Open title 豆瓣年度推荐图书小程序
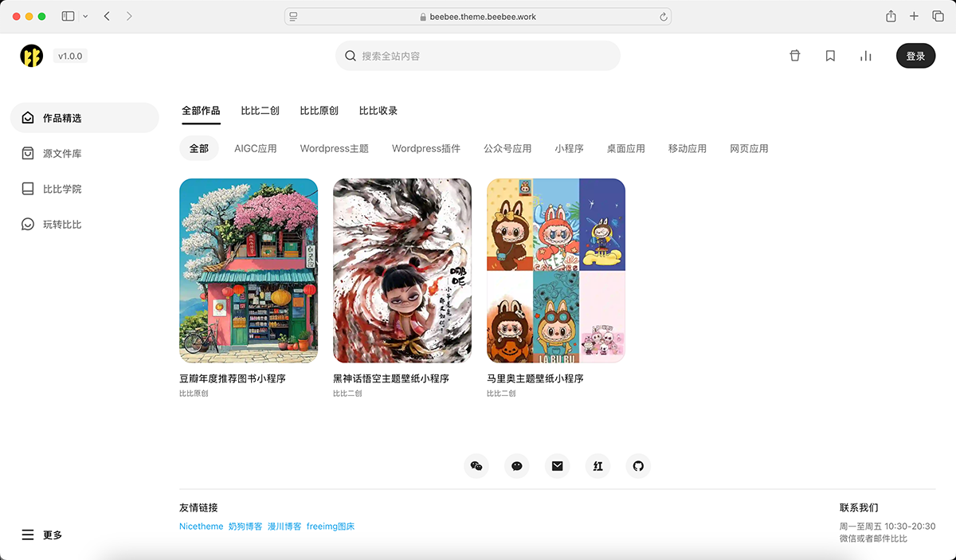This screenshot has height=560, width=956. pos(233,378)
